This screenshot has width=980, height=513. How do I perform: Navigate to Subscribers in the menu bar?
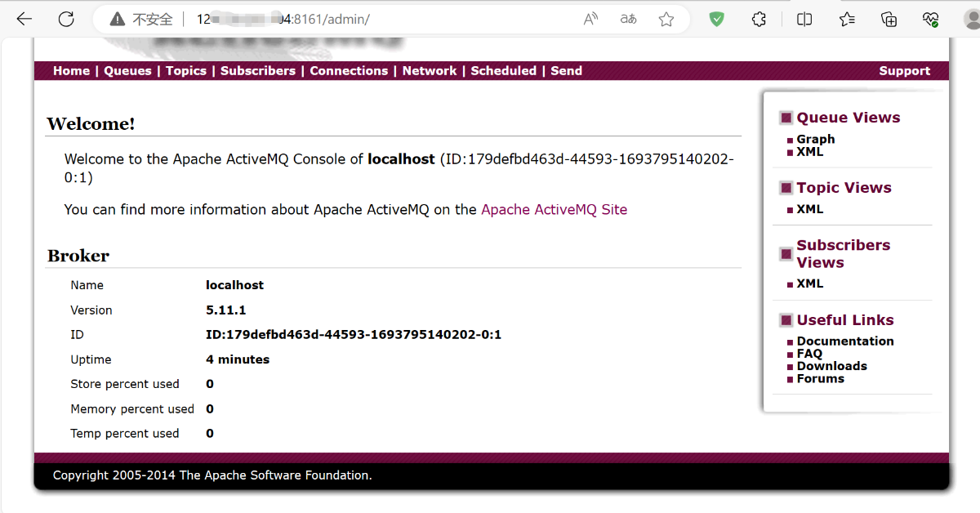pyautogui.click(x=258, y=71)
